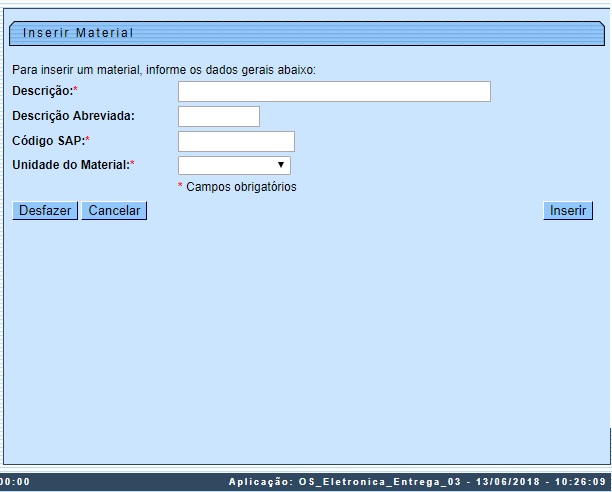
Task: Click the Desfazer button
Action: tap(45, 211)
